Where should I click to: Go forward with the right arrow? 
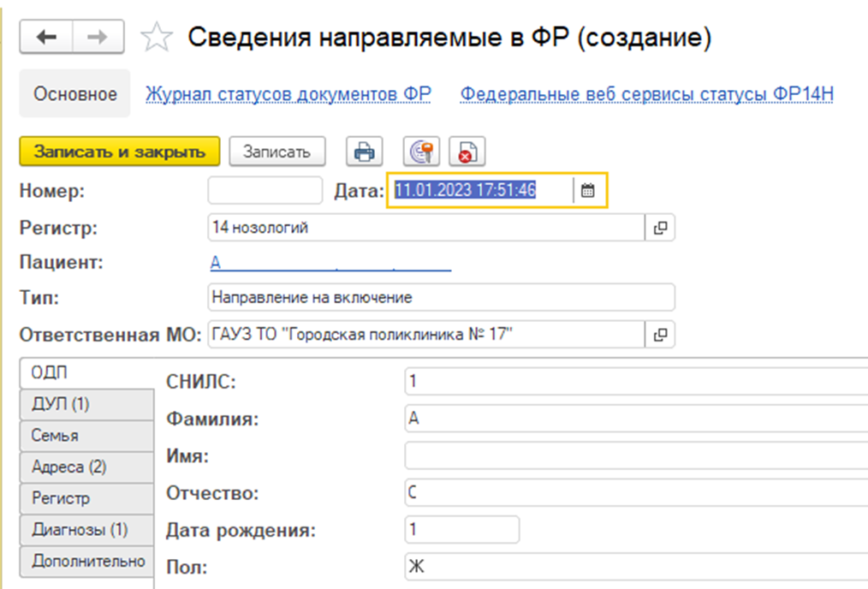pyautogui.click(x=98, y=38)
